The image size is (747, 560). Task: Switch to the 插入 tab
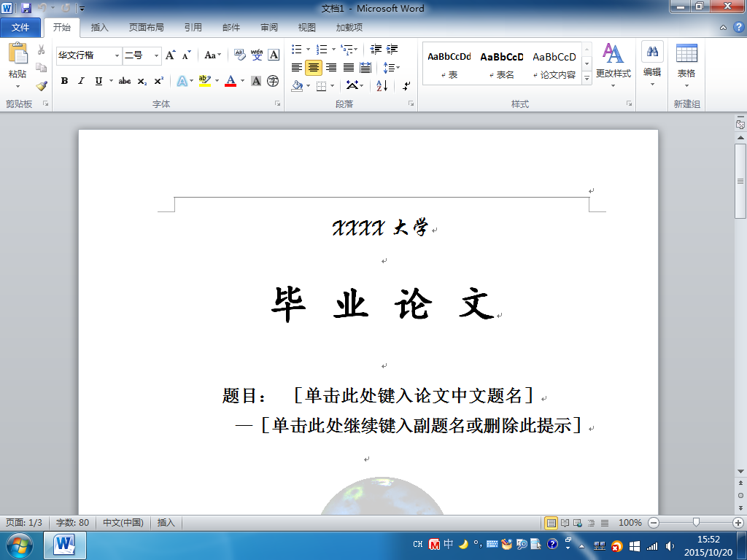pos(99,28)
